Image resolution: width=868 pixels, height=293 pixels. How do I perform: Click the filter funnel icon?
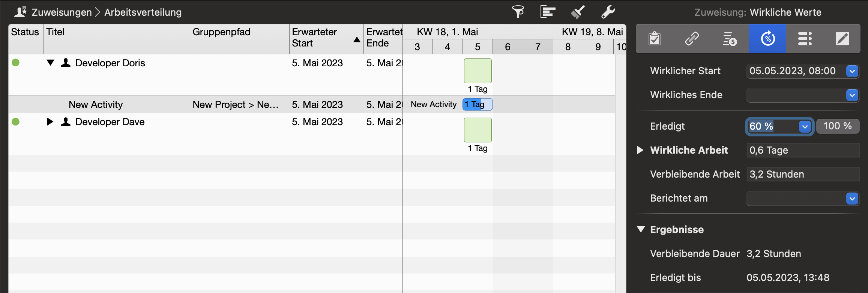518,12
